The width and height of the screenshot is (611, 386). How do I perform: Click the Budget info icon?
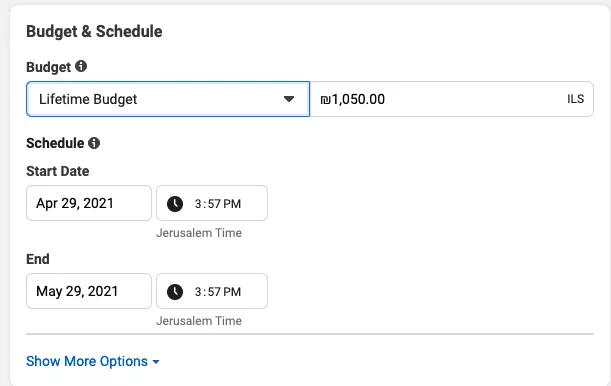click(x=81, y=66)
